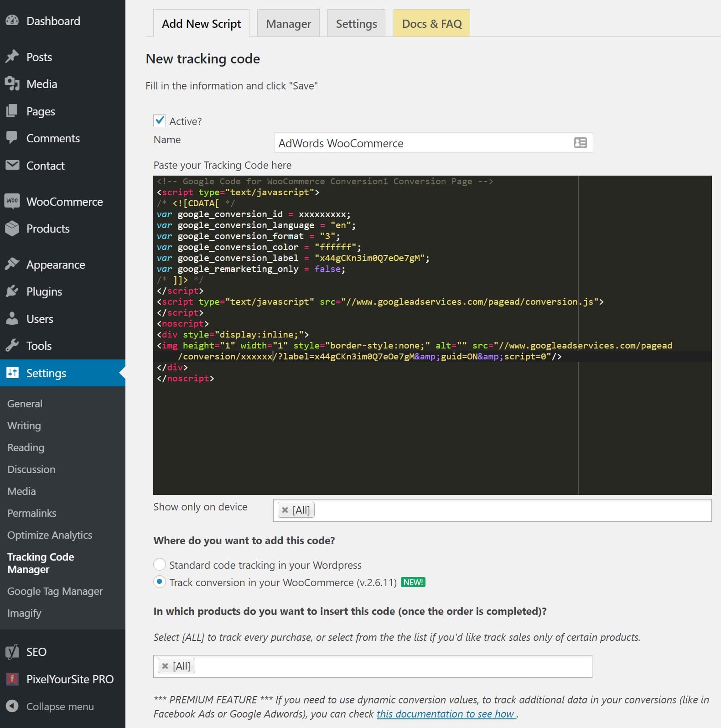Viewport: 721px width, 728px height.
Task: Go to Google Tag Manager settings submenu
Action: pyautogui.click(x=55, y=591)
